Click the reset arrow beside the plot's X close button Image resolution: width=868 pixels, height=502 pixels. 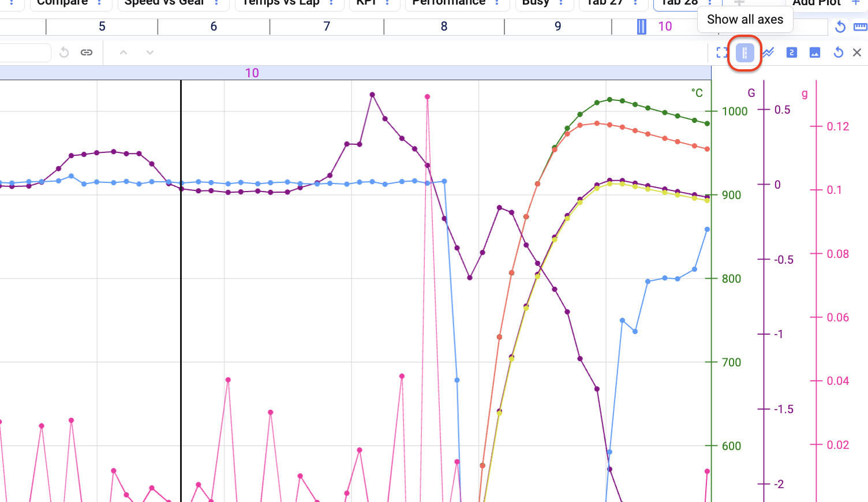coord(839,53)
